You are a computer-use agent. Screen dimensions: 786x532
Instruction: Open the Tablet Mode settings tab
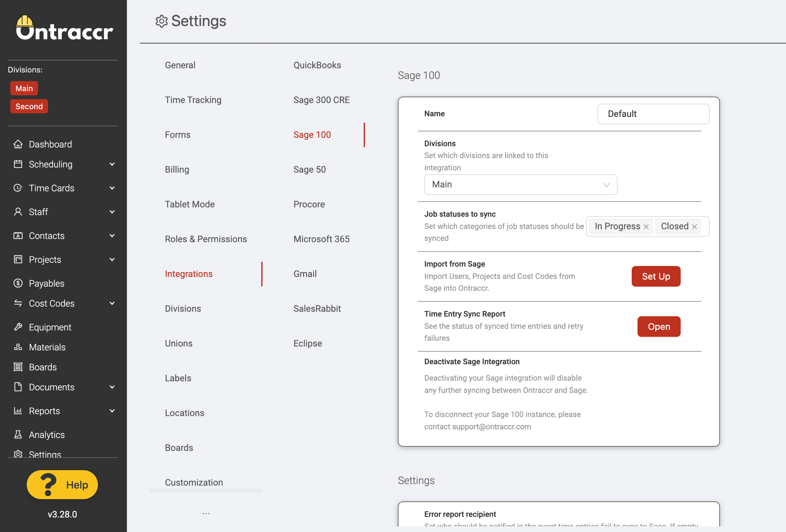tap(190, 204)
